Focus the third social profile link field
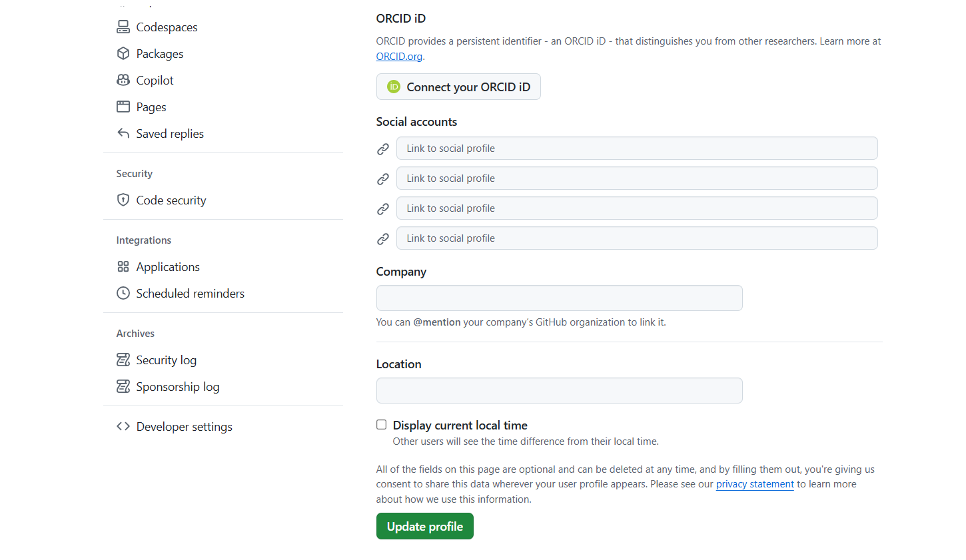This screenshot has width=966, height=560. point(637,208)
